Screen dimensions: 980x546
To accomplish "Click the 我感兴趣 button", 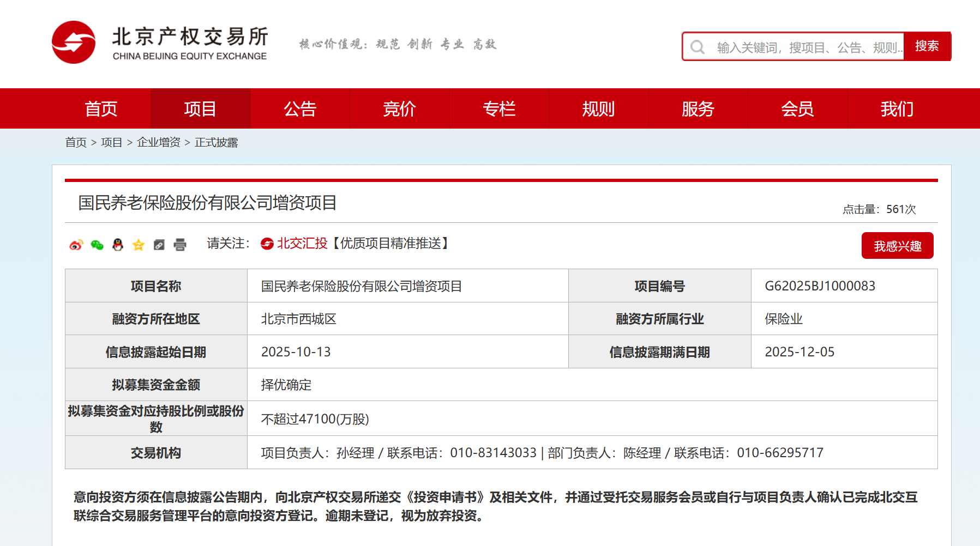I will (x=897, y=246).
